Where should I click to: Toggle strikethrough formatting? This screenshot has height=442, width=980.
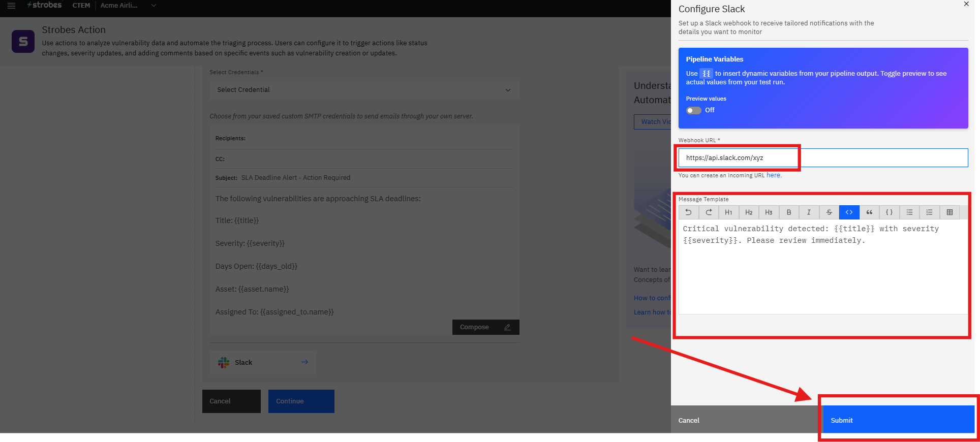[829, 212]
